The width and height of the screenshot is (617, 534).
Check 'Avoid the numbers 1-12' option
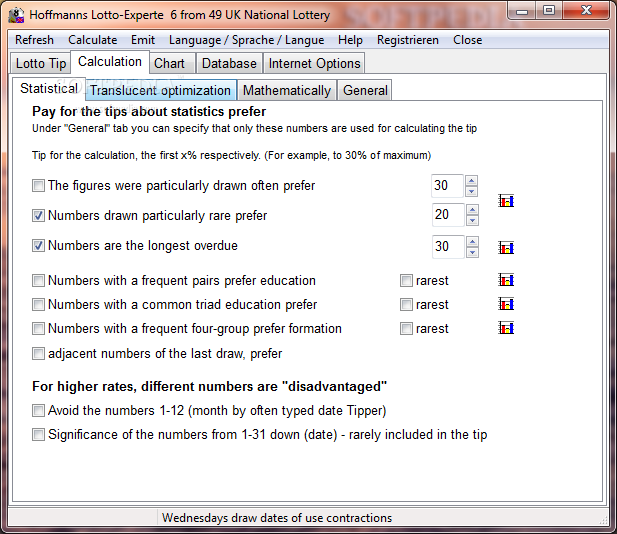38,411
